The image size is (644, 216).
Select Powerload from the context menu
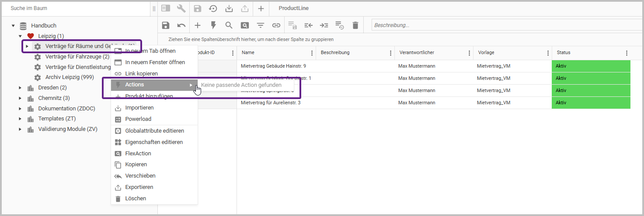(138, 119)
